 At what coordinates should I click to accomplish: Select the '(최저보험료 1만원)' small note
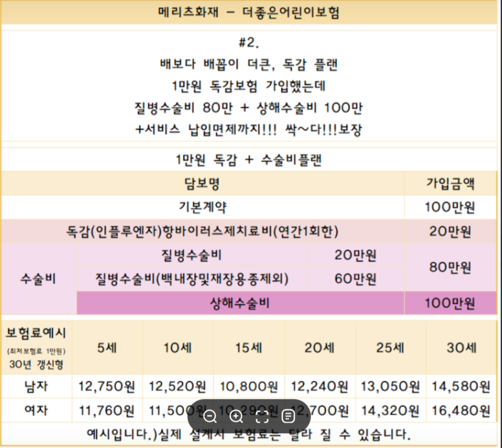[36, 351]
